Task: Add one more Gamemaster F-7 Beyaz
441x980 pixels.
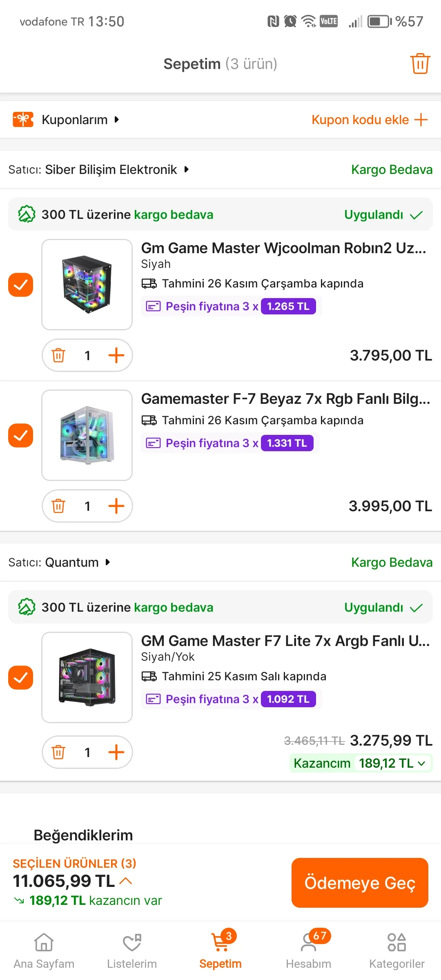Action: pyautogui.click(x=116, y=506)
